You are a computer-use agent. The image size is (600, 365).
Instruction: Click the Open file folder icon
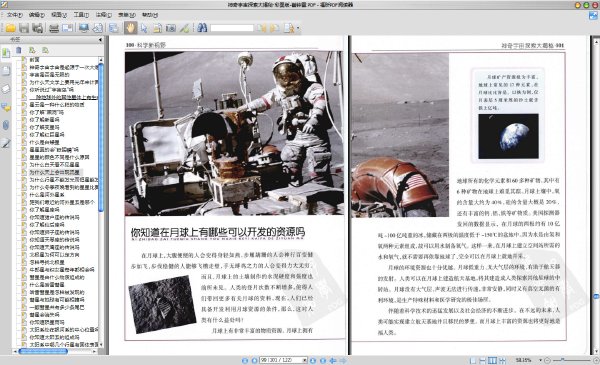[10, 28]
